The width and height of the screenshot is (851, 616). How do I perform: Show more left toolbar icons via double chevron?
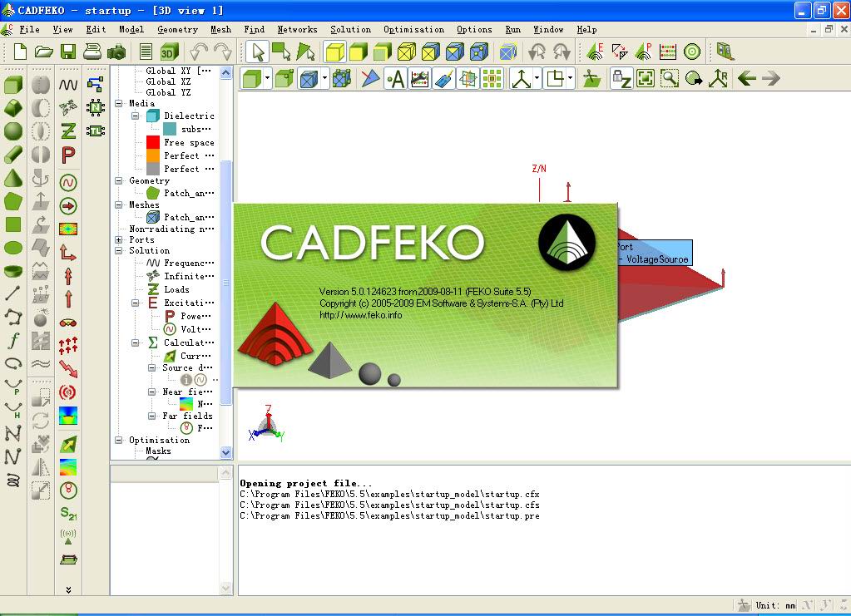click(68, 589)
